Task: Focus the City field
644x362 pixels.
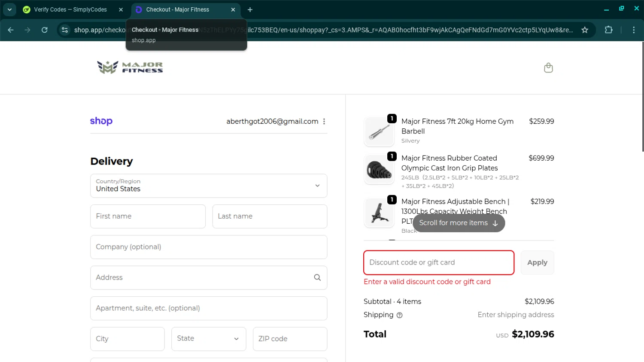Action: click(x=128, y=339)
